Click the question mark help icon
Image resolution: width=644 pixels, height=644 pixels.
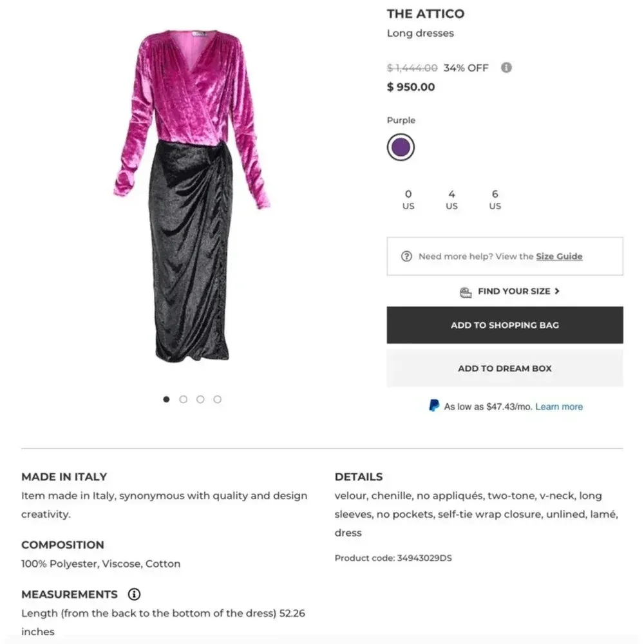[x=406, y=256]
